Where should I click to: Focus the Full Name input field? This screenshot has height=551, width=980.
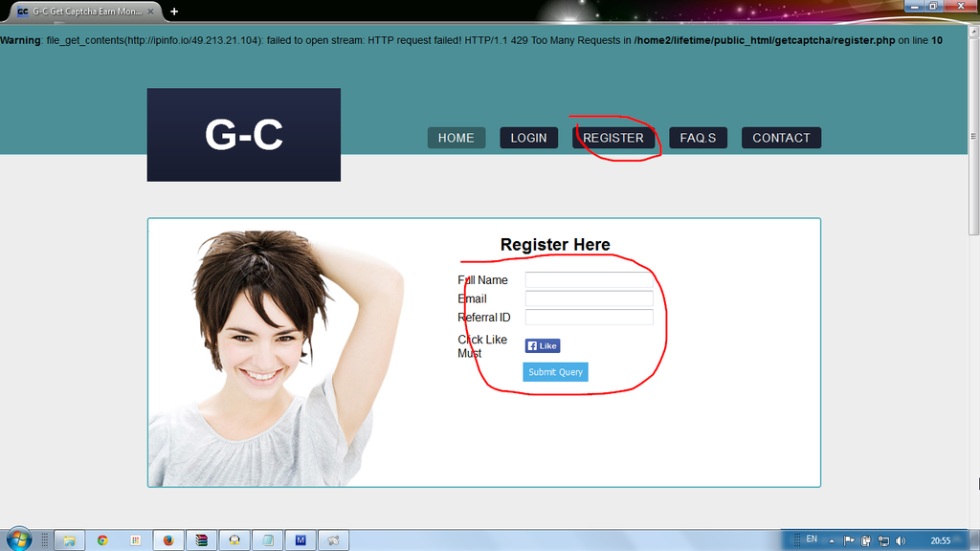589,280
